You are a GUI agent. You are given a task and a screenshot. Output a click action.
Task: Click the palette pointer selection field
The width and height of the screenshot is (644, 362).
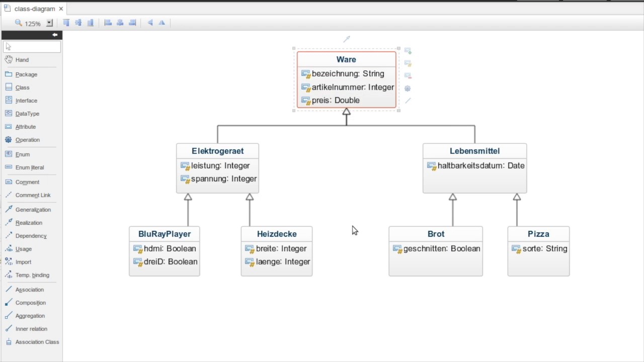coord(32,47)
